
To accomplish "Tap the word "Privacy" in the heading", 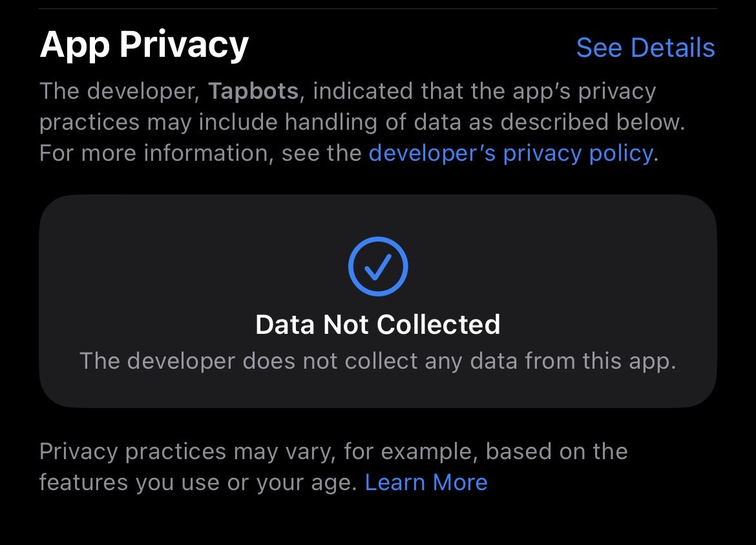I will [x=184, y=45].
